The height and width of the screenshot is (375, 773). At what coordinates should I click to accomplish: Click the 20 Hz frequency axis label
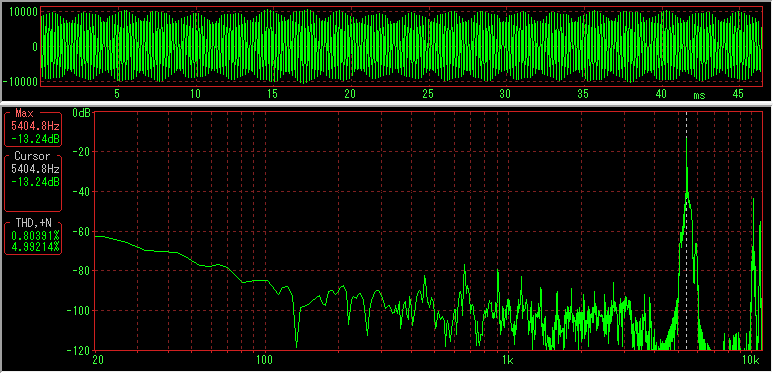99,359
